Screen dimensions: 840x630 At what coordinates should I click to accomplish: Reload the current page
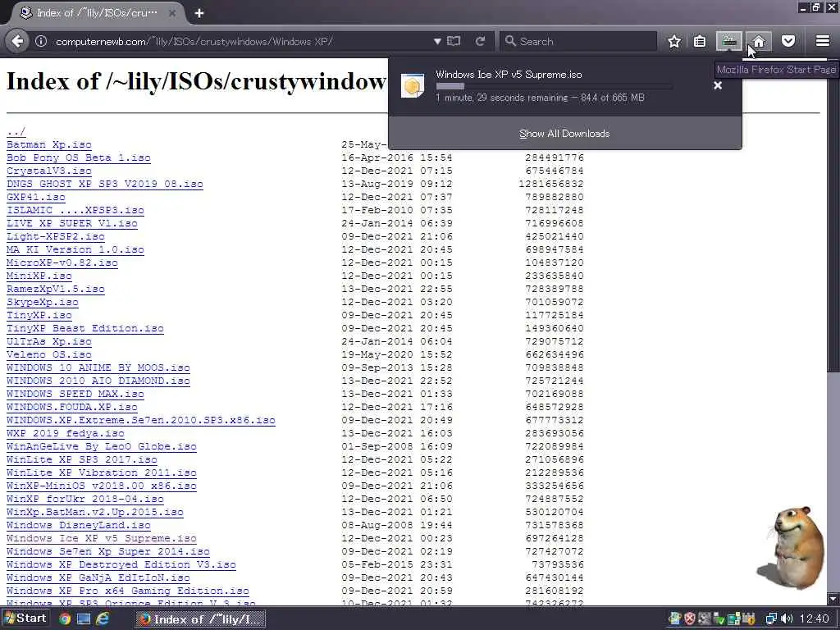coord(480,41)
